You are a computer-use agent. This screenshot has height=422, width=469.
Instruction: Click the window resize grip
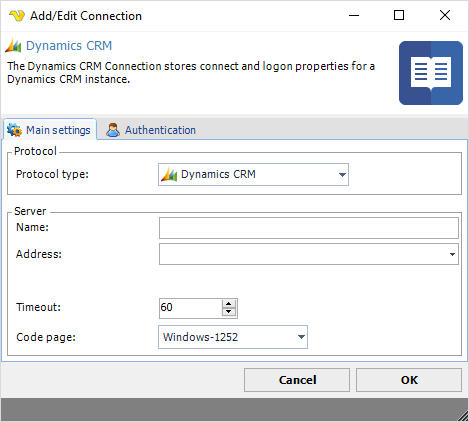463,416
